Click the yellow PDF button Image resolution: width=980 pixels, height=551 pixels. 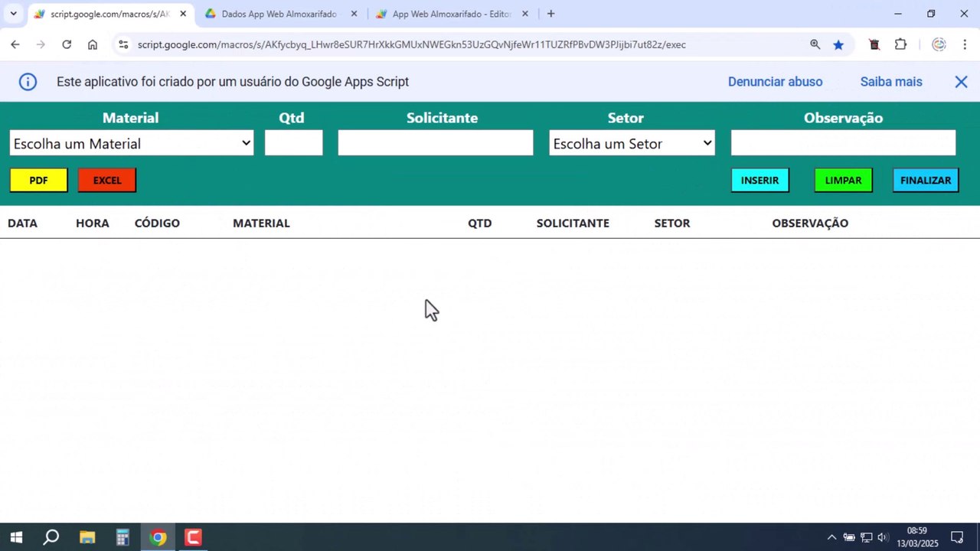pyautogui.click(x=39, y=181)
